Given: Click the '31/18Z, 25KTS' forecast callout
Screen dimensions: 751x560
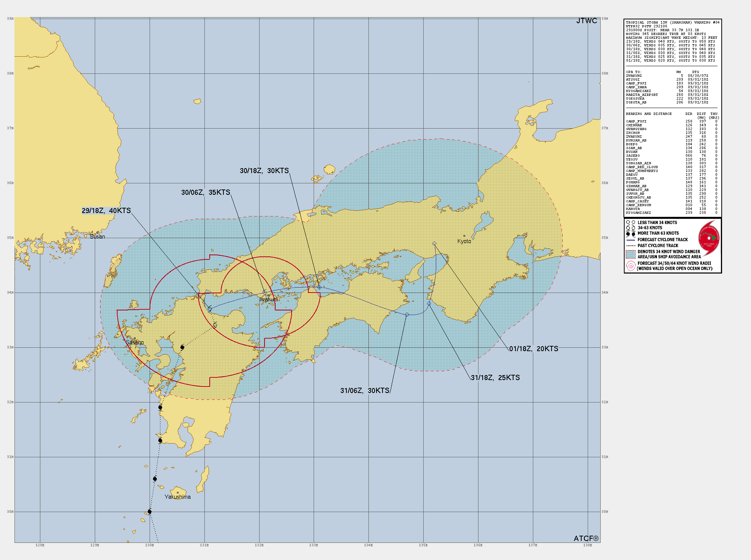Looking at the screenshot, I should [495, 377].
